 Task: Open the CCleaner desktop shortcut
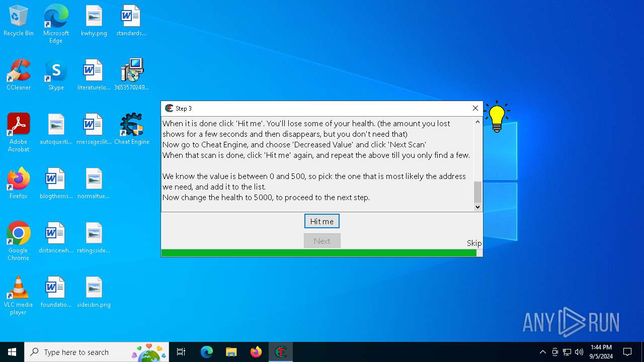[19, 75]
